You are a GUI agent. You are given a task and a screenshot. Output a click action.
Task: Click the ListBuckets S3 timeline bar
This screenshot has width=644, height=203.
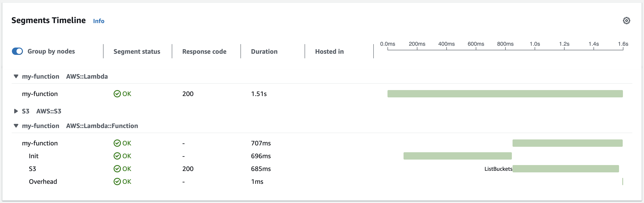coord(565,169)
